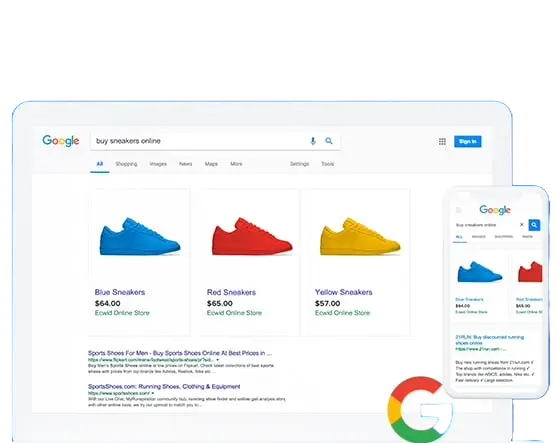This screenshot has height=443, width=557.
Task: Switch to the Shopping tab
Action: tap(126, 164)
